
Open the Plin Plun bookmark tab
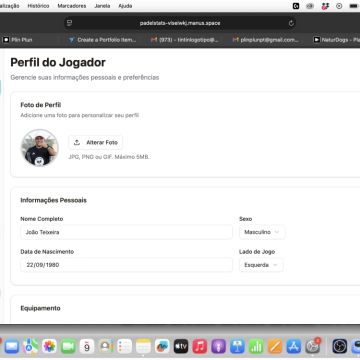(x=18, y=40)
